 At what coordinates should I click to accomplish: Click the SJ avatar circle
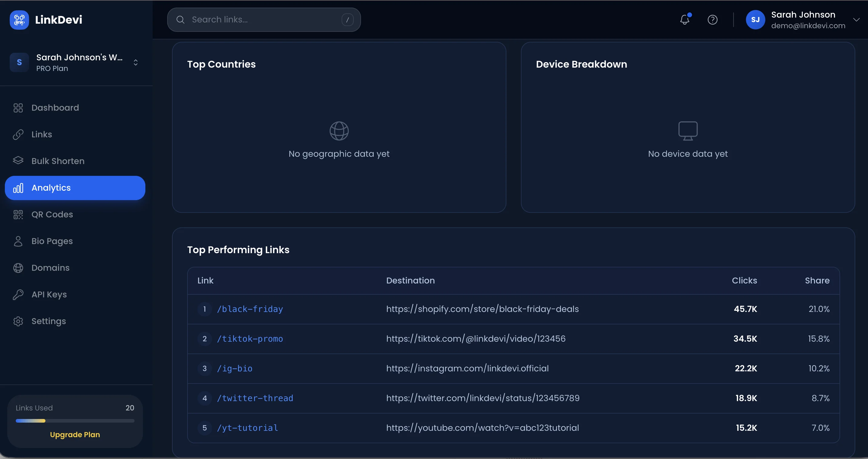tap(755, 20)
